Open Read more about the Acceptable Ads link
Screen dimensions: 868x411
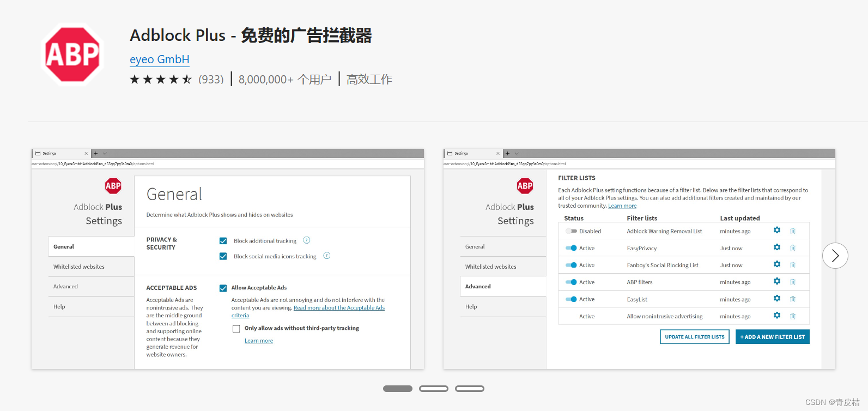(339, 308)
